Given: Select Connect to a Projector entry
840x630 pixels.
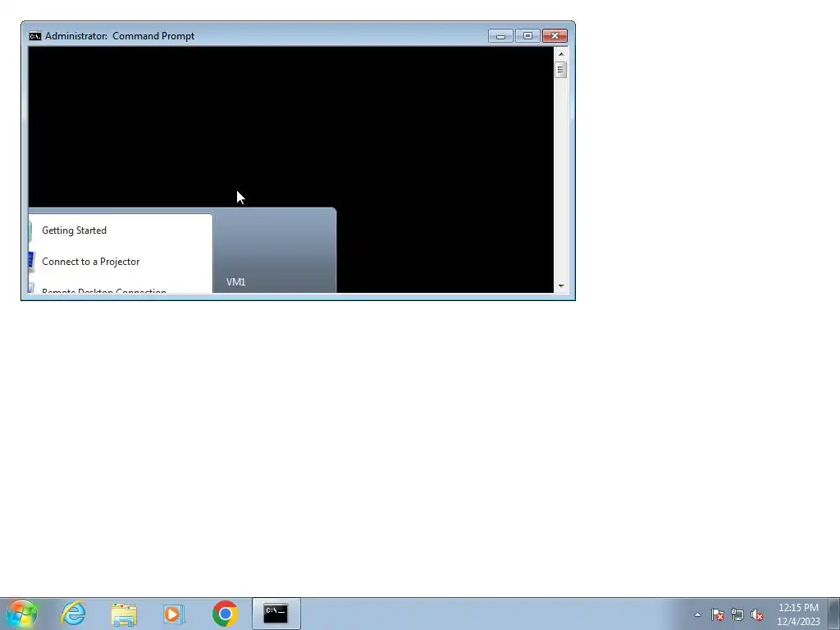Looking at the screenshot, I should [x=121, y=262].
